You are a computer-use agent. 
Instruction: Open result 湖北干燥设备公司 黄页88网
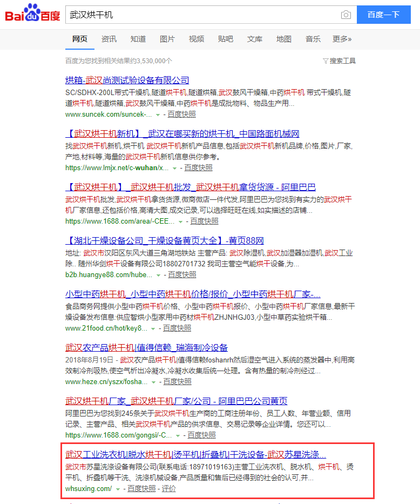pos(165,240)
